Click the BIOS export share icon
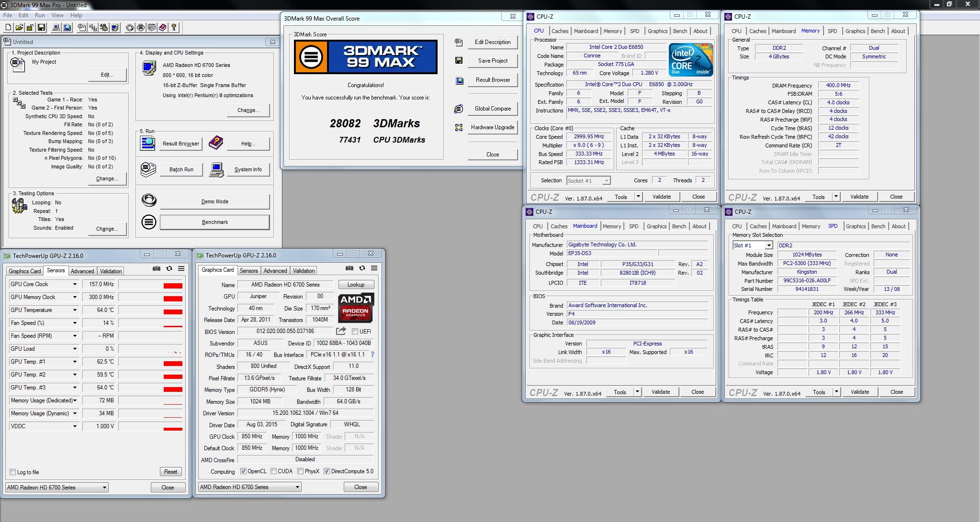 (341, 331)
